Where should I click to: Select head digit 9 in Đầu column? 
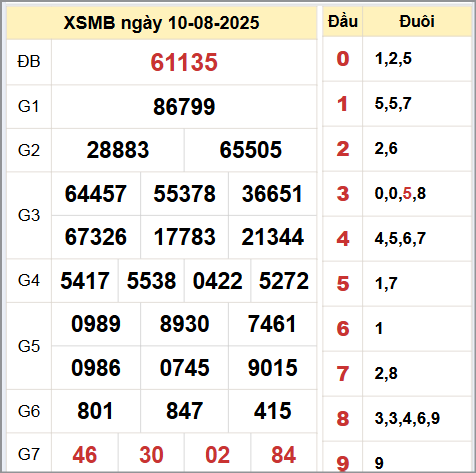[x=343, y=464]
